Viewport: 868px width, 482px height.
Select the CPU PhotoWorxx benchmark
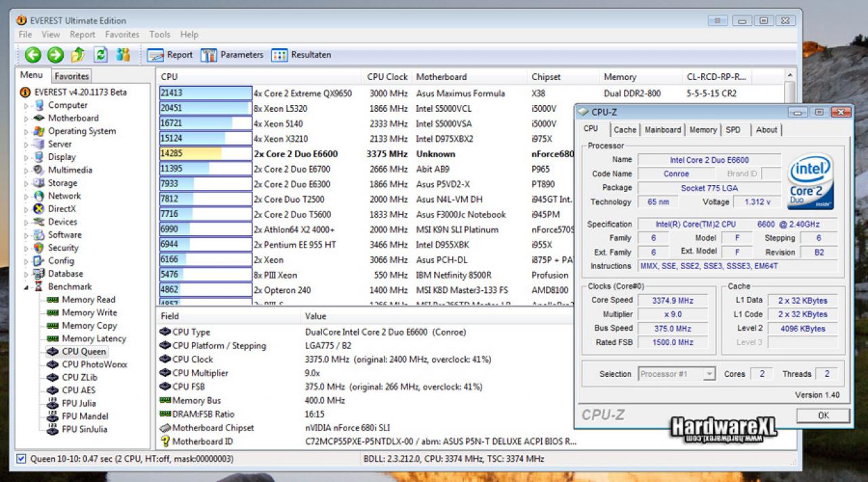pyautogui.click(x=94, y=364)
